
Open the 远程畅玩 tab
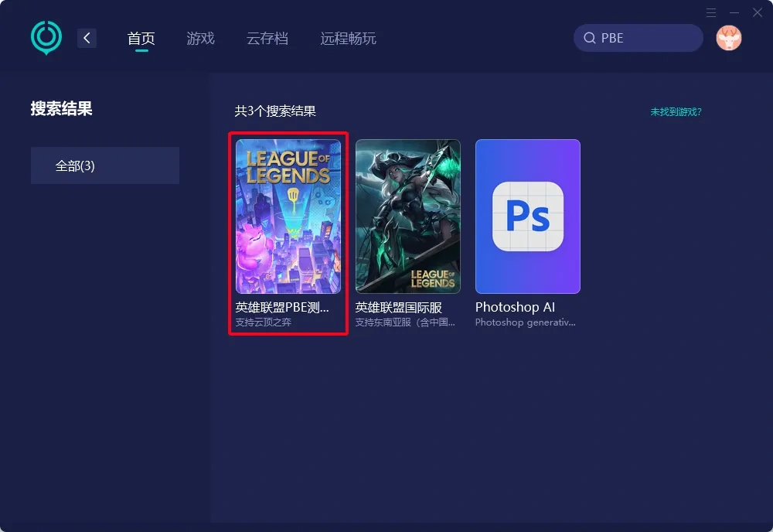click(348, 37)
